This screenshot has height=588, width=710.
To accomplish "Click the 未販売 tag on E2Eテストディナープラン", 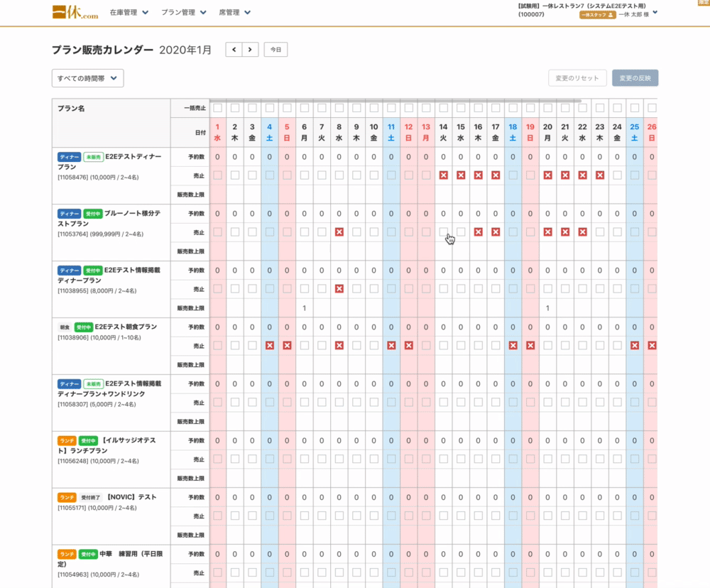I will pyautogui.click(x=93, y=157).
